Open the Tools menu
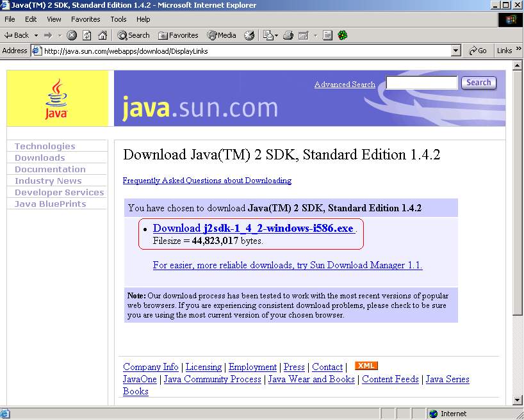The width and height of the screenshot is (524, 420). click(x=119, y=19)
